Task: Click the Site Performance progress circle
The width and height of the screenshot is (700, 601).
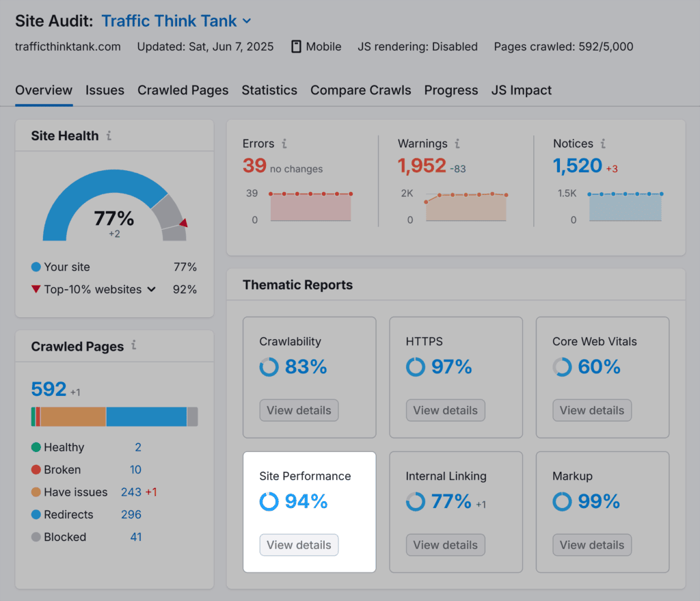Action: pyautogui.click(x=268, y=502)
